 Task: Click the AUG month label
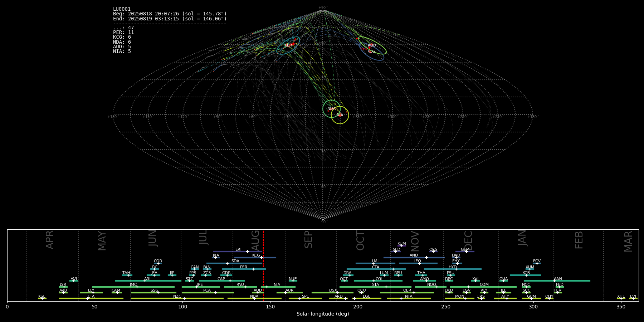point(255,241)
